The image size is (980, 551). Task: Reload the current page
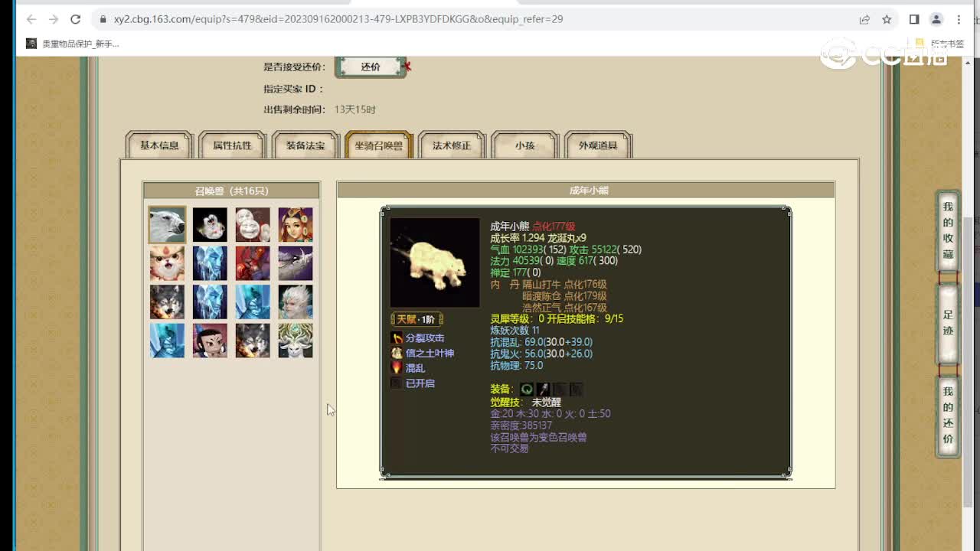click(75, 19)
